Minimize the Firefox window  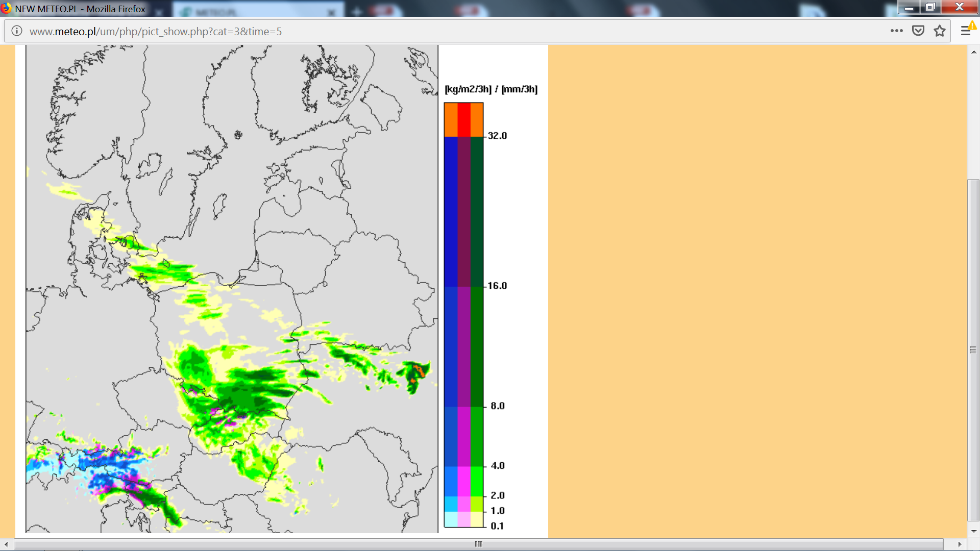(909, 8)
